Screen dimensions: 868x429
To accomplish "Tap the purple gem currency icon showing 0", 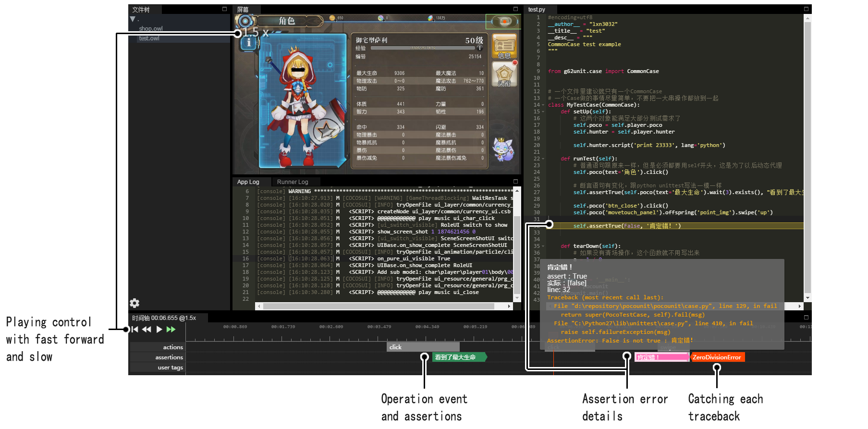I will (x=380, y=18).
